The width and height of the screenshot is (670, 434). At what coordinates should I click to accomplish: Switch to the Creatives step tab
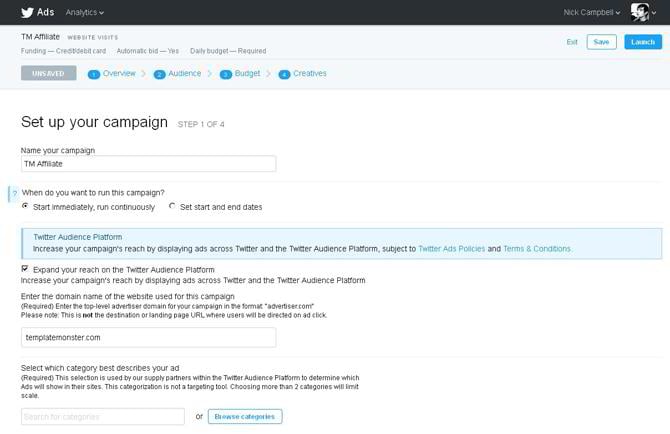pos(309,74)
